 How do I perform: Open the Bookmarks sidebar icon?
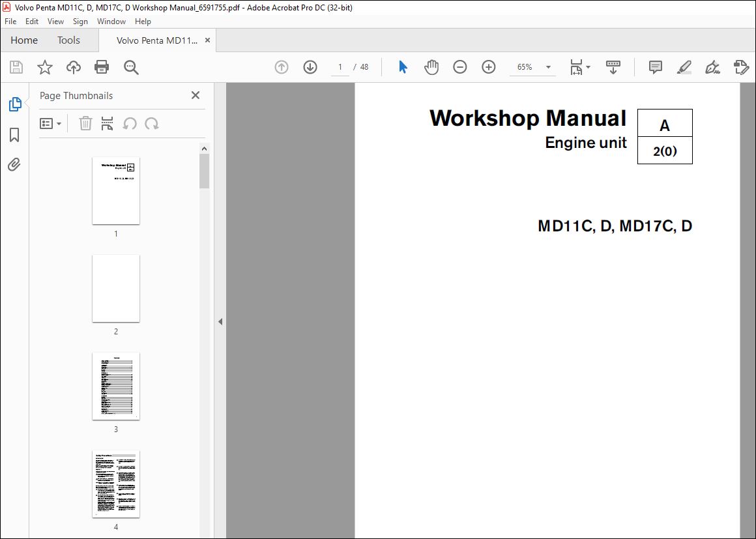coord(14,134)
